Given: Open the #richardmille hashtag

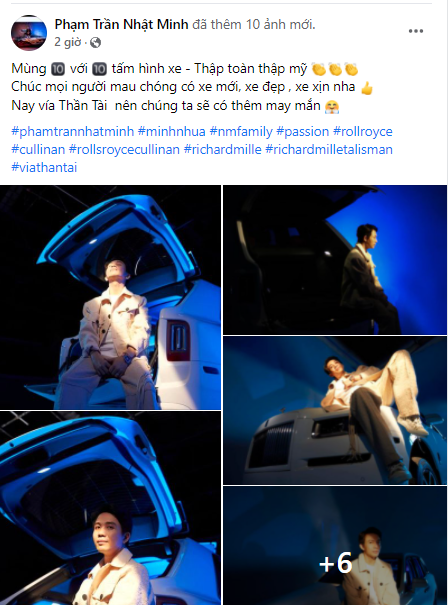Looking at the screenshot, I should (x=223, y=149).
